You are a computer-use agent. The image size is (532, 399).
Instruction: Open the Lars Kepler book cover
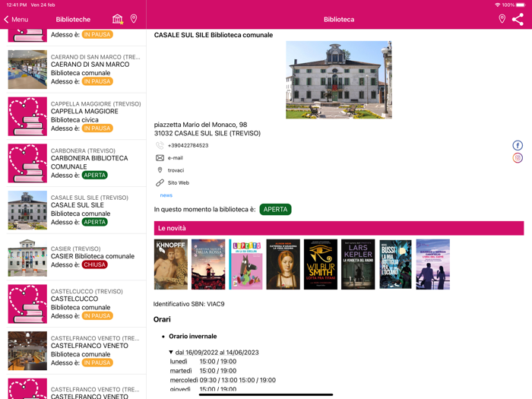tap(358, 264)
